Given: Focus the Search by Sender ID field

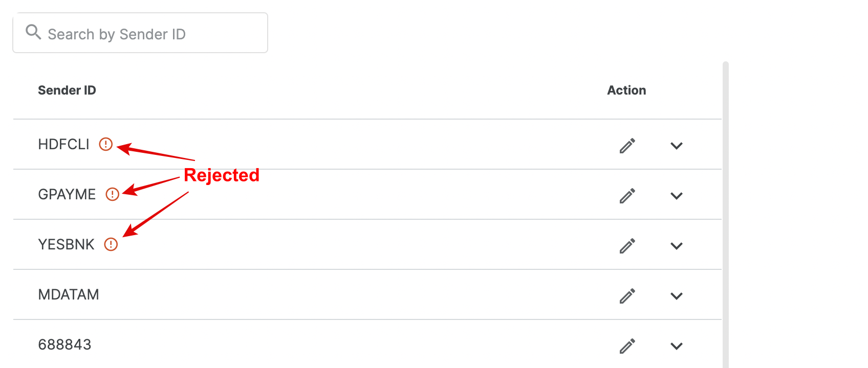Looking at the screenshot, I should [140, 33].
